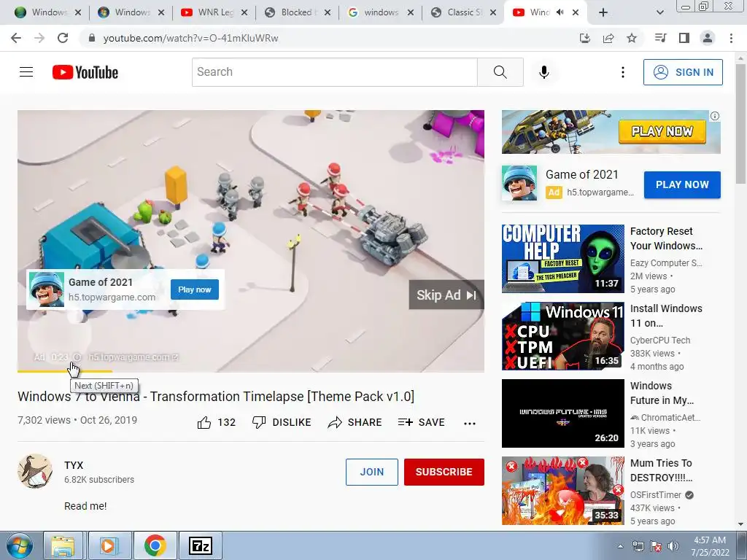
Task: Mute the tab audio speaker icon
Action: click(x=560, y=12)
